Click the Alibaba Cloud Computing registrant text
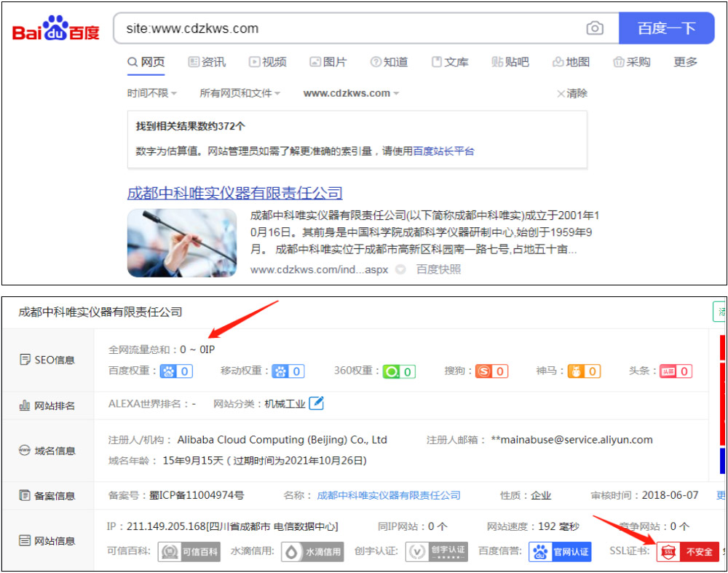 (x=282, y=440)
